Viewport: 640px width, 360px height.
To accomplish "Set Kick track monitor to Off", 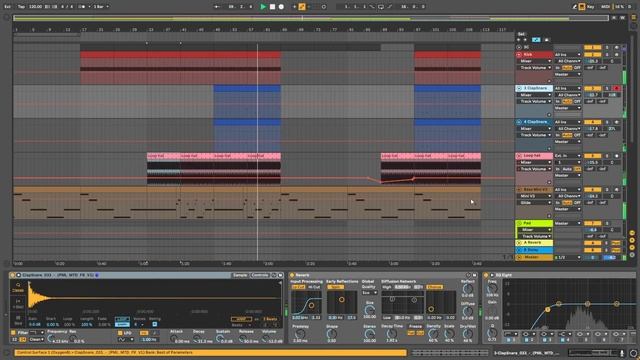I will (577, 68).
